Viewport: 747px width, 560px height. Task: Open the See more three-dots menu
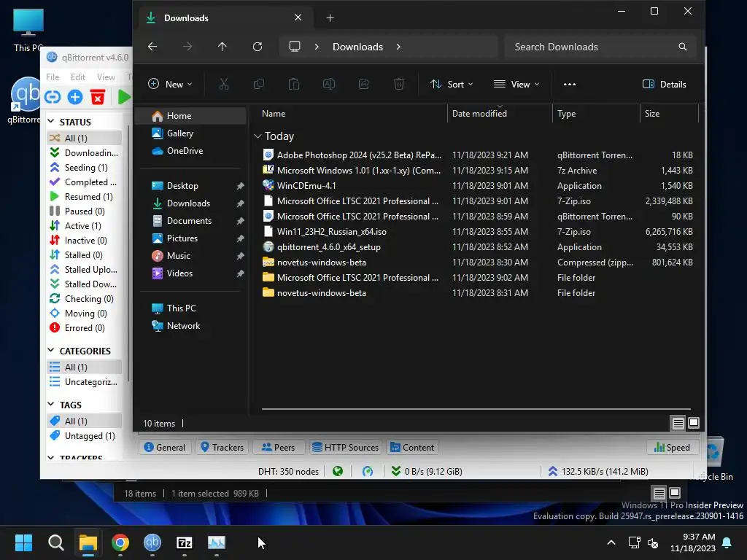point(569,85)
